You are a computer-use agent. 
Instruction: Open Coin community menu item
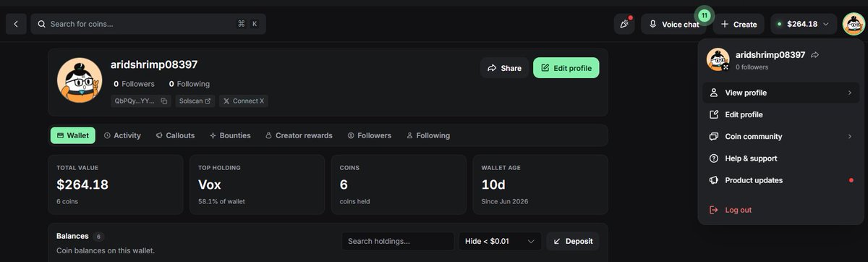tap(781, 136)
